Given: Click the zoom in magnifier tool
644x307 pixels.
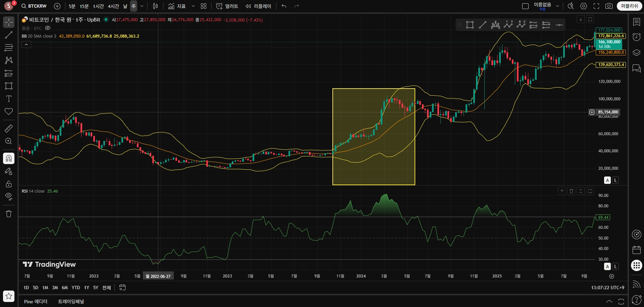Looking at the screenshot, I should (9, 141).
